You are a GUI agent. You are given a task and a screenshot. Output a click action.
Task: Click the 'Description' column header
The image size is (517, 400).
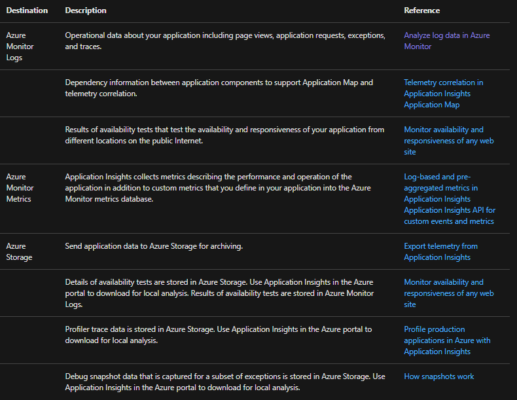[x=86, y=10]
